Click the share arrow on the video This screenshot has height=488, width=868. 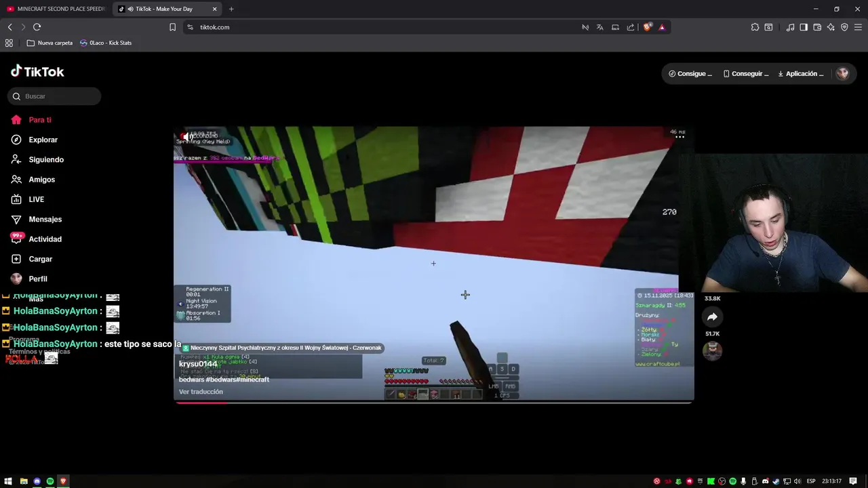point(712,317)
